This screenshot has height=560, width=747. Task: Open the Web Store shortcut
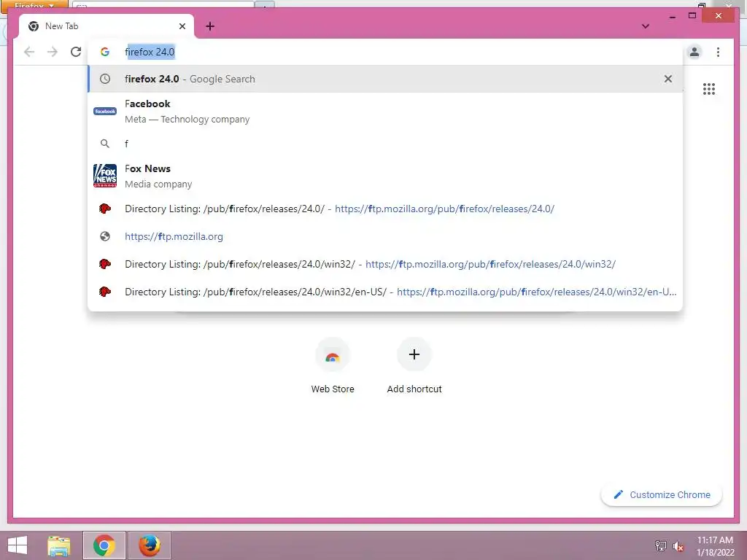pyautogui.click(x=333, y=366)
